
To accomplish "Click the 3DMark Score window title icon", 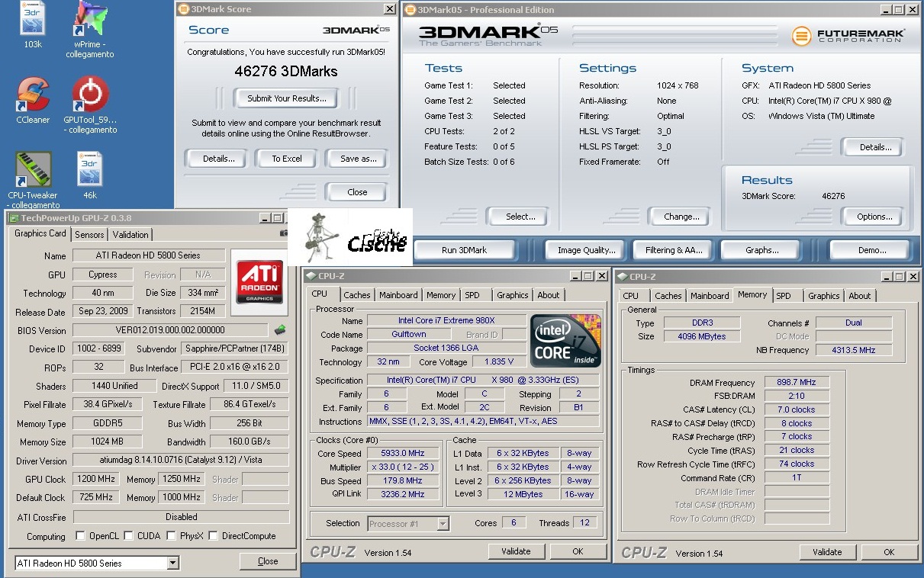I will pos(182,9).
